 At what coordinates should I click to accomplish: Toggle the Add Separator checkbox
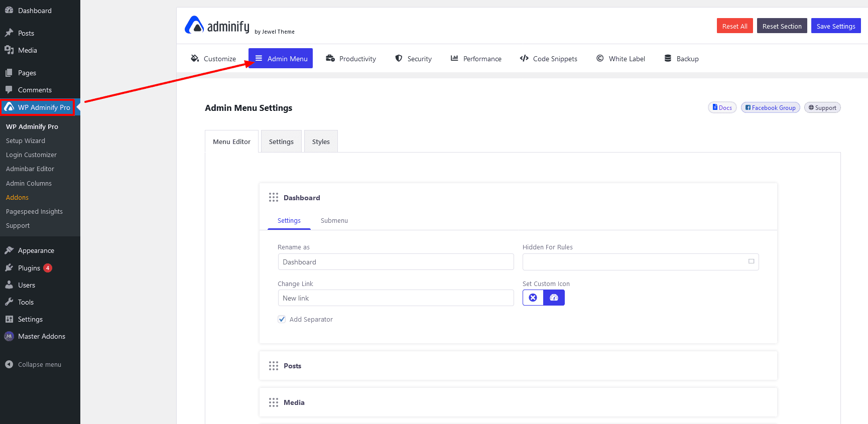282,319
